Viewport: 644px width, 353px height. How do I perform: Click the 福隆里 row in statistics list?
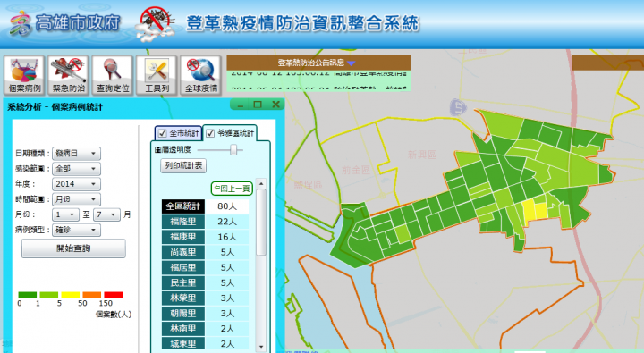[x=206, y=222]
